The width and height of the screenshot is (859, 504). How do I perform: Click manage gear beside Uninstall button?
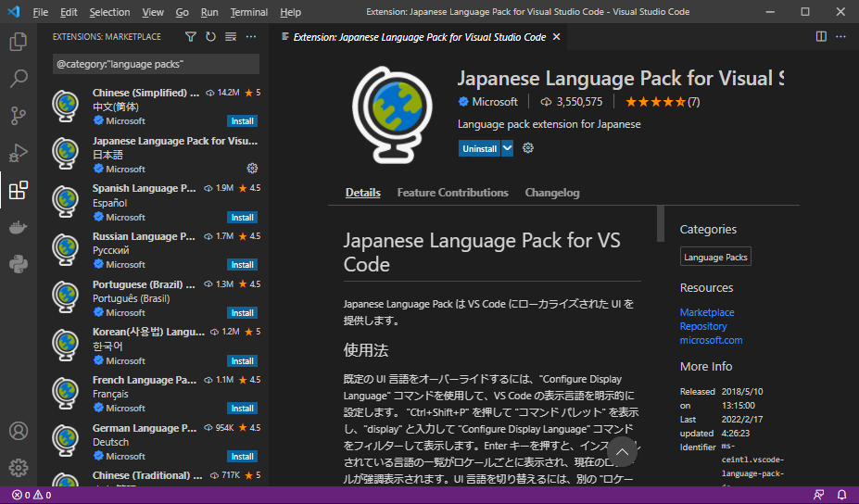point(528,148)
